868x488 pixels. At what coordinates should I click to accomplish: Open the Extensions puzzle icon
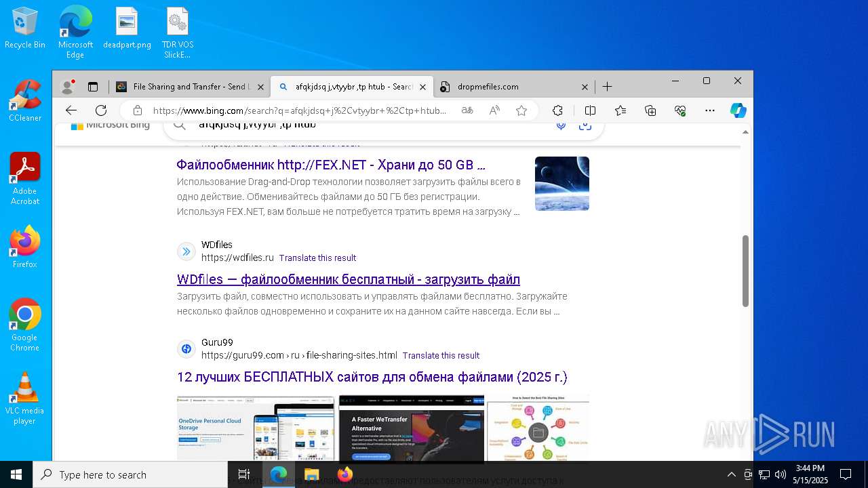[x=557, y=110]
